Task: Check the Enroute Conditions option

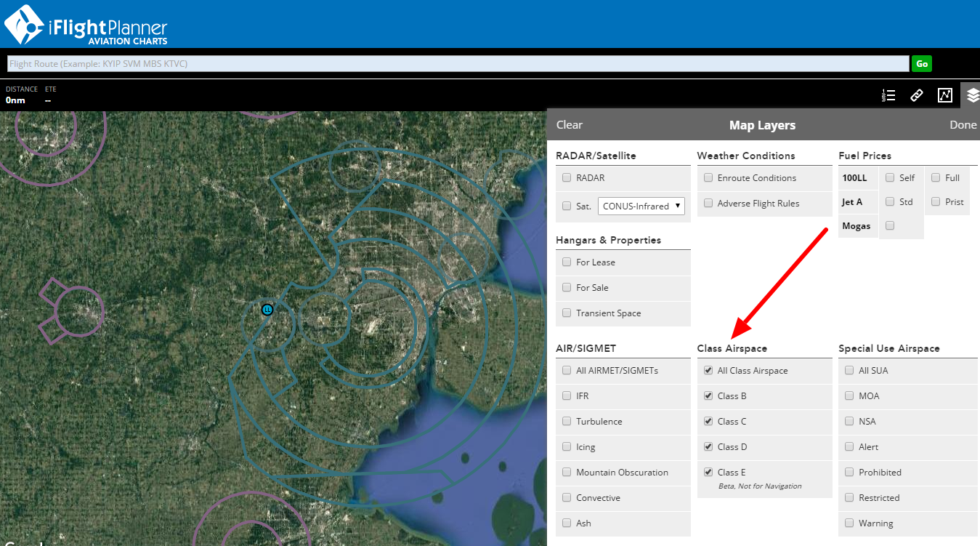Action: (708, 178)
